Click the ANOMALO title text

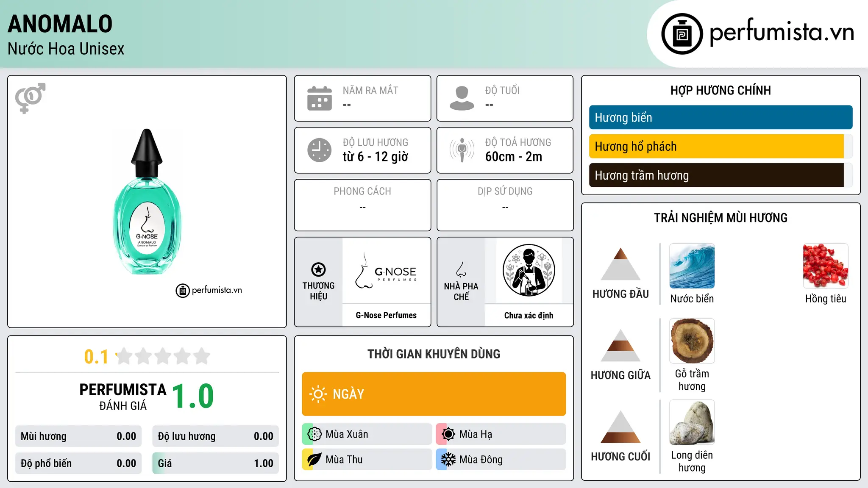coord(60,24)
